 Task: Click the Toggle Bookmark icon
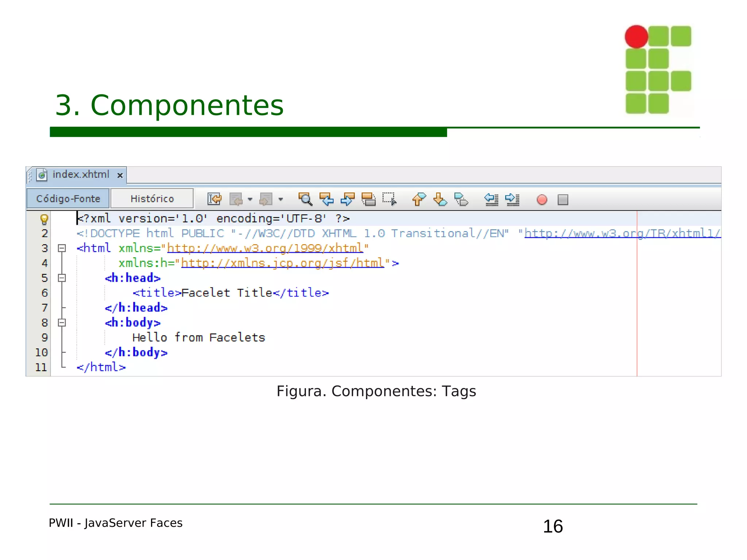tap(461, 199)
